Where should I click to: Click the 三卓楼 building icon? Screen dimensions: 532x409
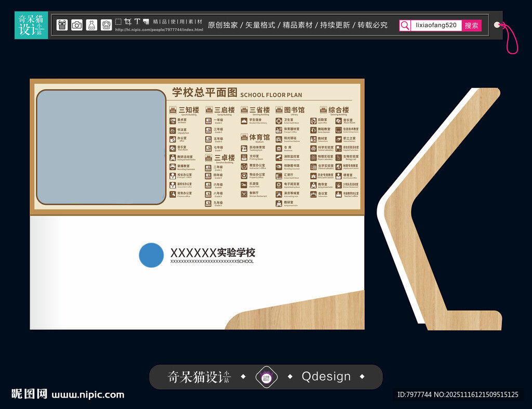tap(209, 158)
